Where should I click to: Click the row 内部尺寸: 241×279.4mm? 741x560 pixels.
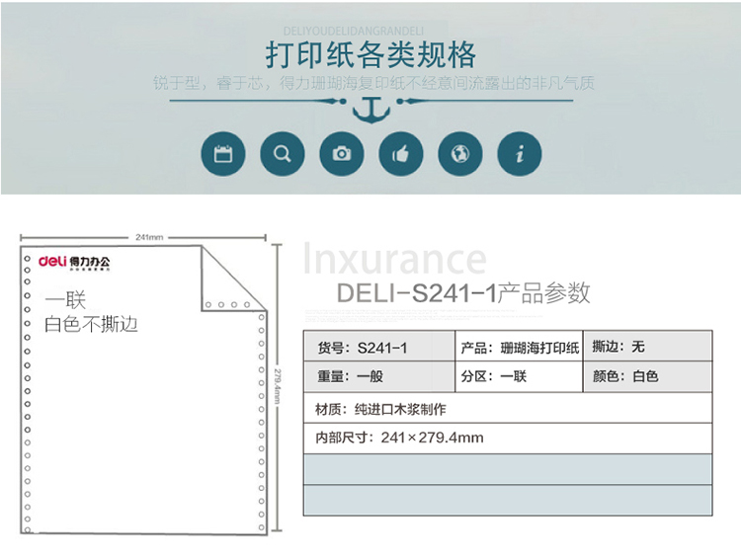coord(508,439)
